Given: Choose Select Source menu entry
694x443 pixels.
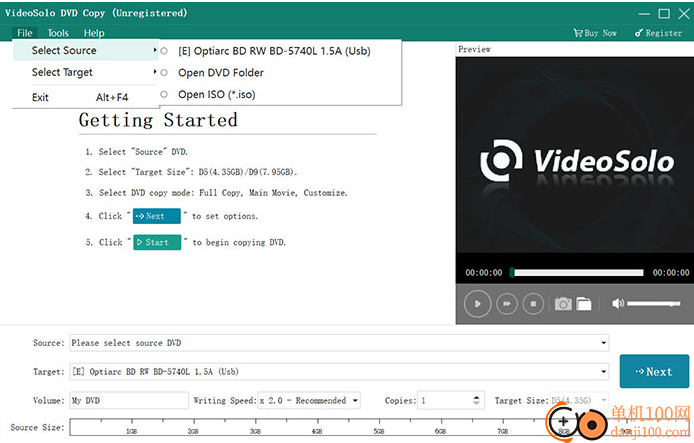Looking at the screenshot, I should (86, 50).
